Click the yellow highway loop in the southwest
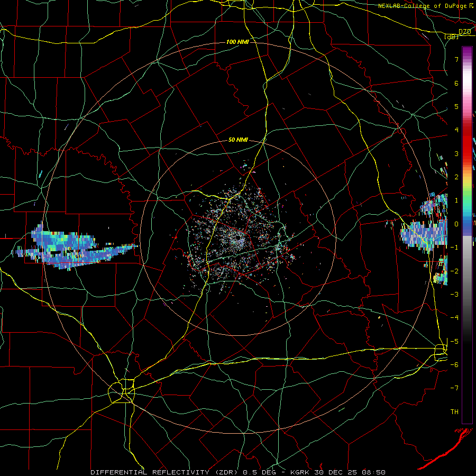Image resolution: width=476 pixels, height=476 pixels. (x=122, y=391)
